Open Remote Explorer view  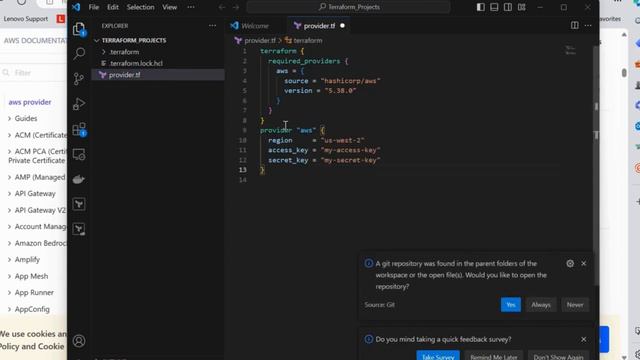point(79,155)
